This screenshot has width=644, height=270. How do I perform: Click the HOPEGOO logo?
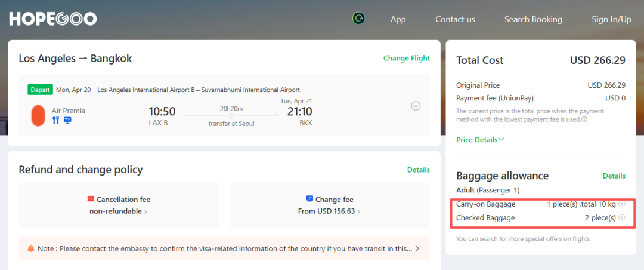coord(53,19)
